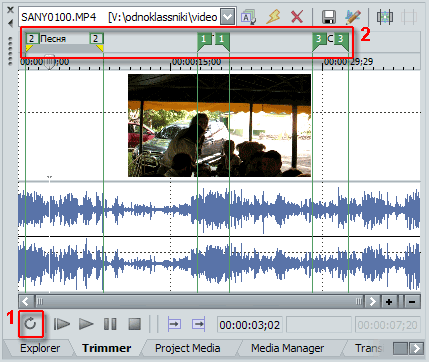Viewport: 429px width, 362px height.
Task: Click the horizontal scrollbar left arrow
Action: coord(26,302)
